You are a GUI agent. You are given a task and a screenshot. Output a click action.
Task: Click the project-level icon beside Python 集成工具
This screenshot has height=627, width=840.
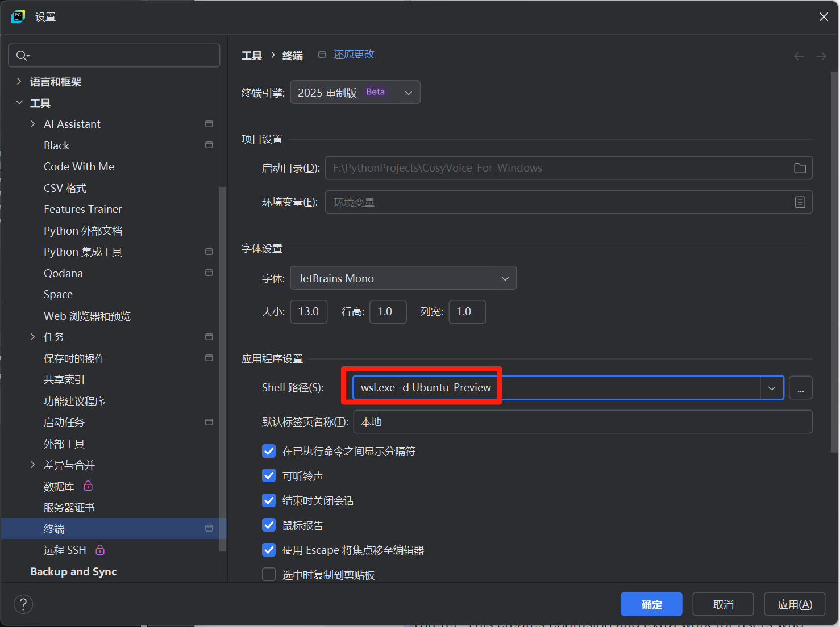209,252
